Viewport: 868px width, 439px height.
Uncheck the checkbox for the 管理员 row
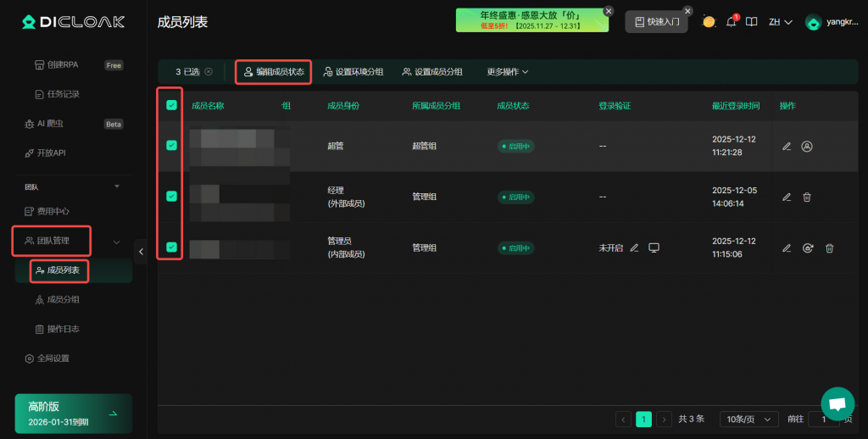tap(172, 247)
